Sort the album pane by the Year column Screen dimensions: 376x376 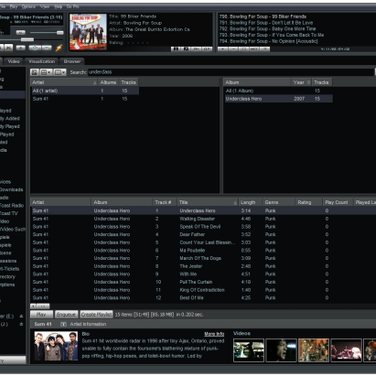tap(301, 82)
